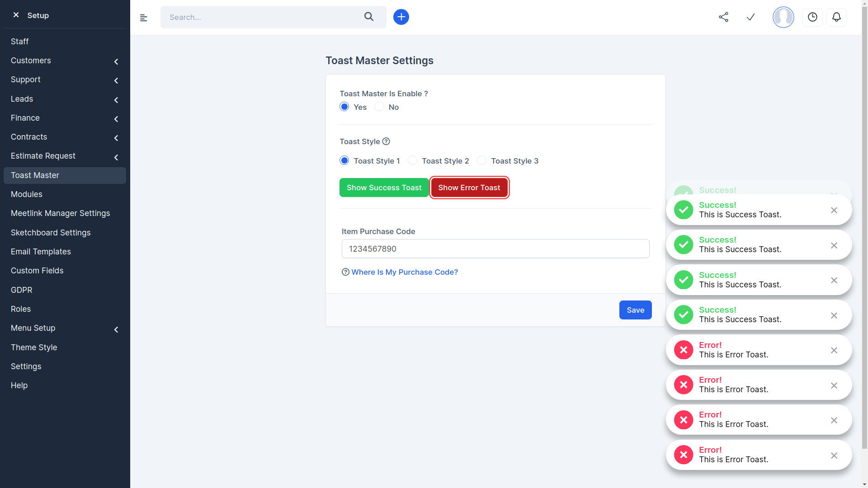Open notifications via the bell icon
Viewport: 868px width, 488px height.
click(x=836, y=17)
